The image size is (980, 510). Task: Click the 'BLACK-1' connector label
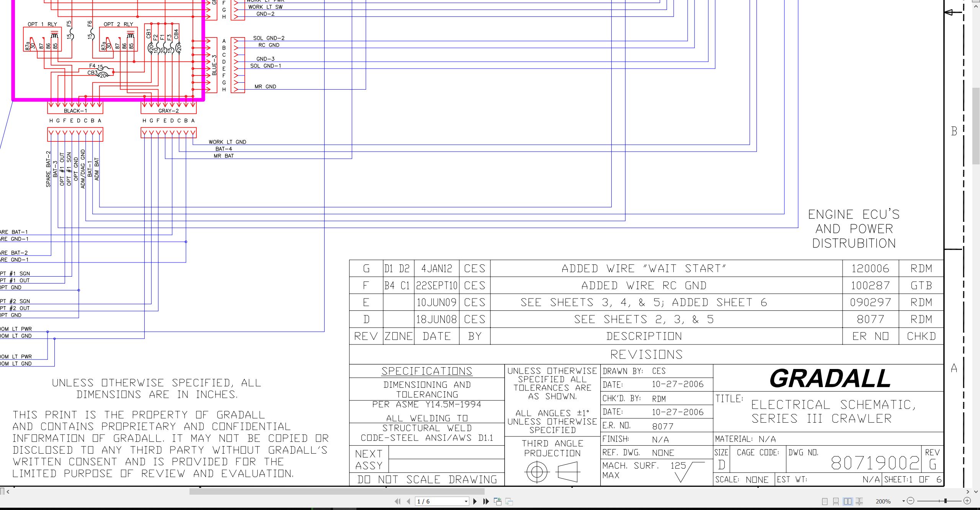point(75,111)
